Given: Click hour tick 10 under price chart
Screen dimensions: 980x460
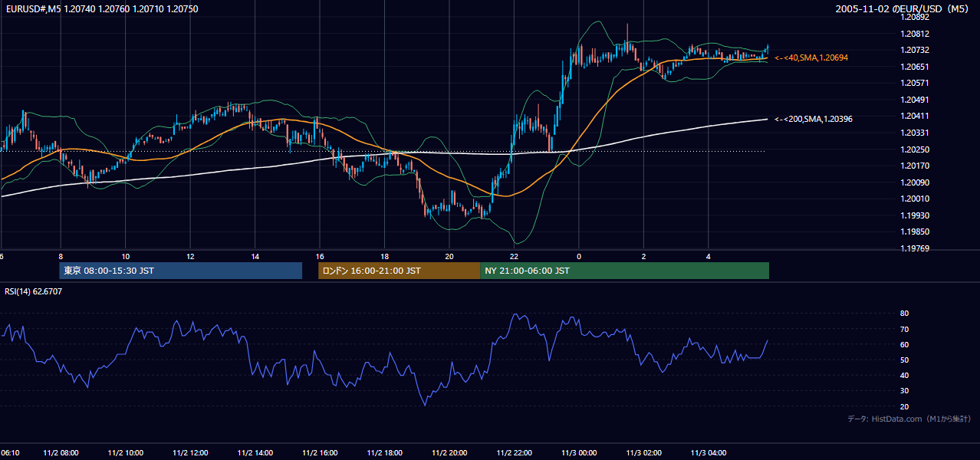Looking at the screenshot, I should pos(125,256).
